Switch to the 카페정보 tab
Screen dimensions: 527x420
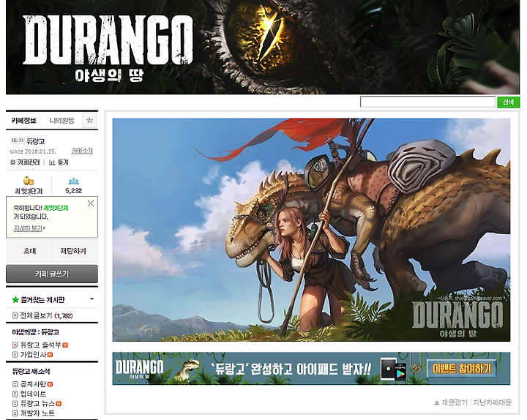point(23,120)
